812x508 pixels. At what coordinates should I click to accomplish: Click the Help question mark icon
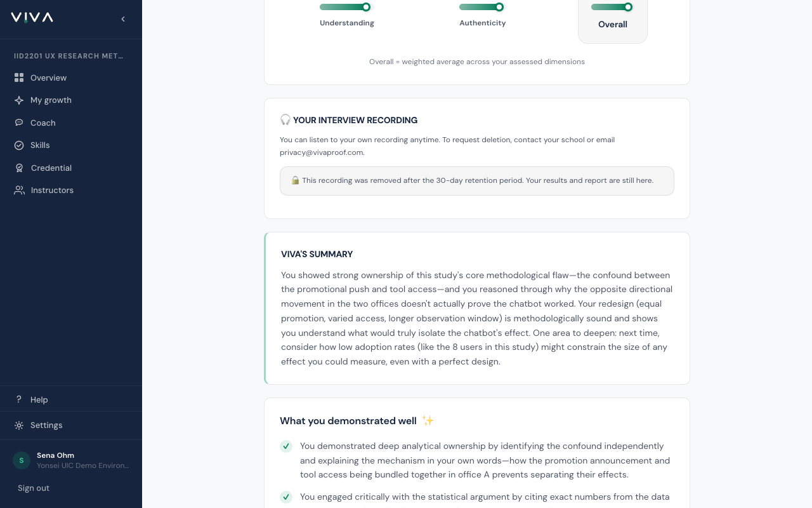click(x=19, y=399)
